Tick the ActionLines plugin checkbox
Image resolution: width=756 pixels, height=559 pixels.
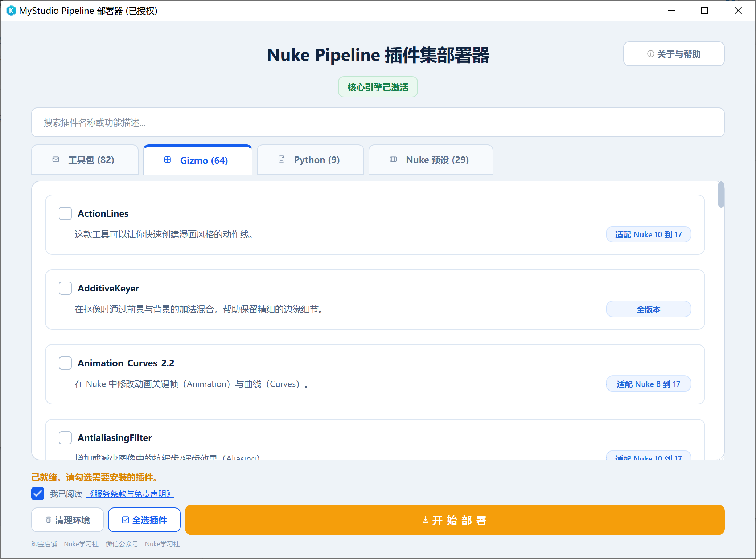point(65,213)
